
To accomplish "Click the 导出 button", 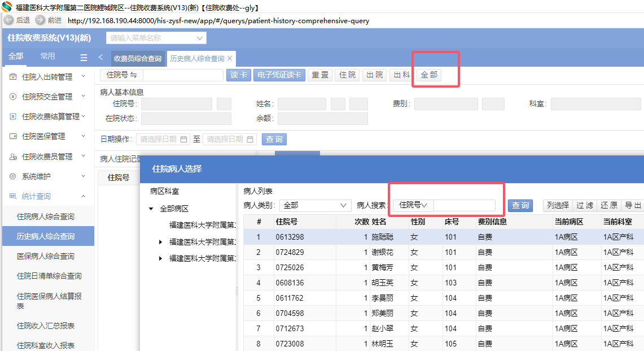I will pos(633,205).
